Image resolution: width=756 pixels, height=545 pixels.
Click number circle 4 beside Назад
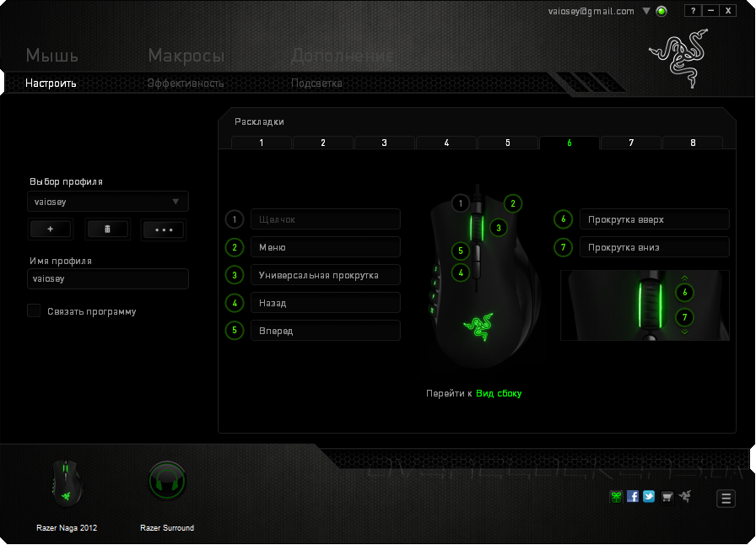click(x=235, y=303)
